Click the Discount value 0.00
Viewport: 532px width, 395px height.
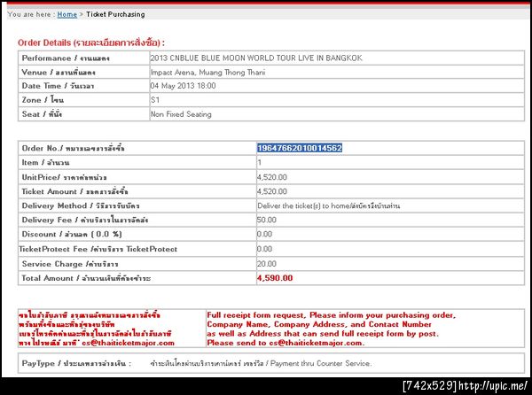[x=264, y=234]
